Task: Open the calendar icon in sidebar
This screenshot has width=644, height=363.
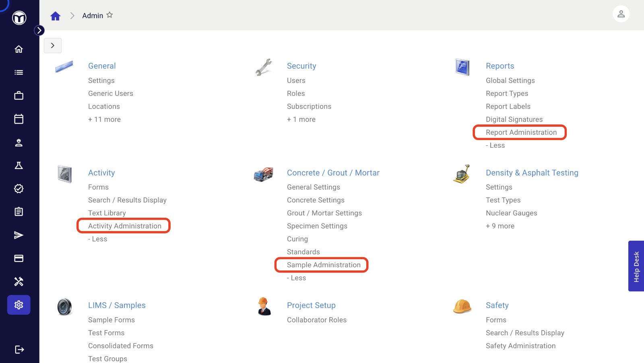Action: [x=19, y=119]
